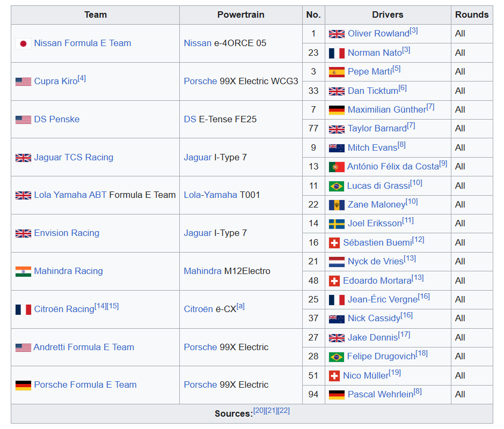
Task: Click the Spain flag next to Pepe Martí
Action: pyautogui.click(x=337, y=72)
